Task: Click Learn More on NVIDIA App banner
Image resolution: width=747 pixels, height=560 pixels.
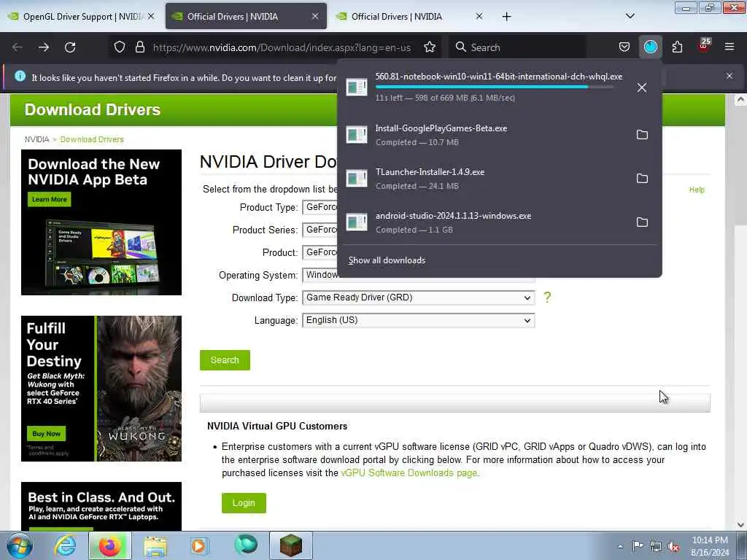Action: pos(50,200)
